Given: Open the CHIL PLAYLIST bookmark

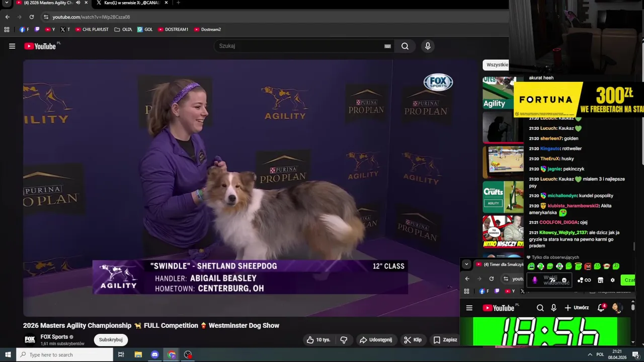Looking at the screenshot, I should point(92,30).
